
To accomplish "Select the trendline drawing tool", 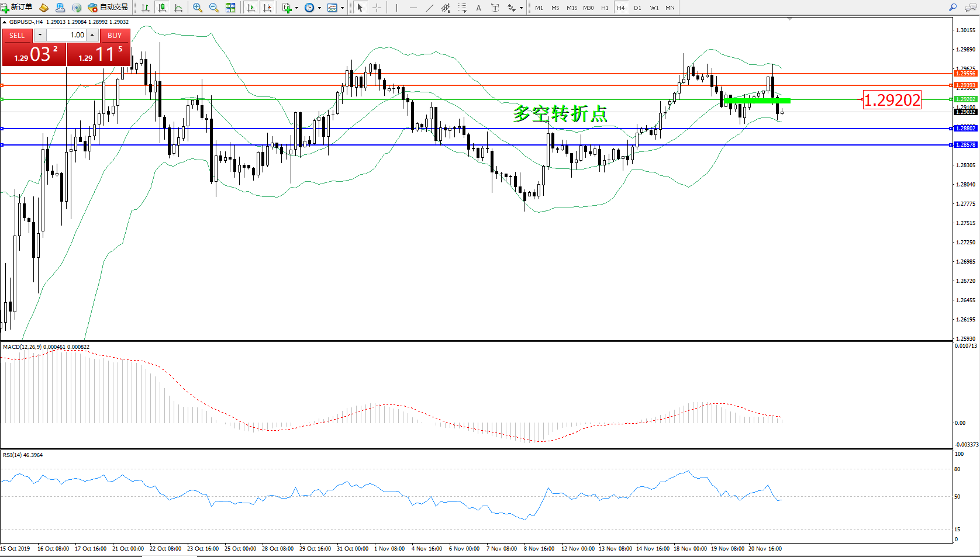I will click(430, 8).
